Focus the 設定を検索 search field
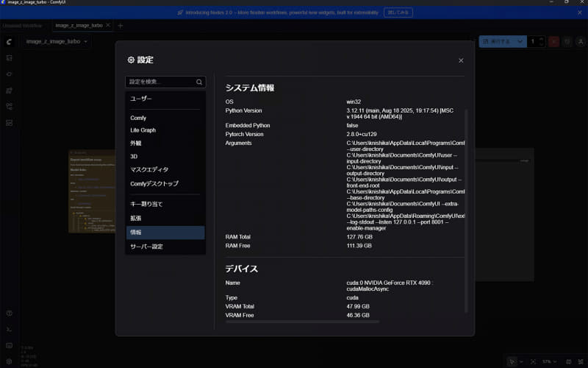 click(x=165, y=82)
